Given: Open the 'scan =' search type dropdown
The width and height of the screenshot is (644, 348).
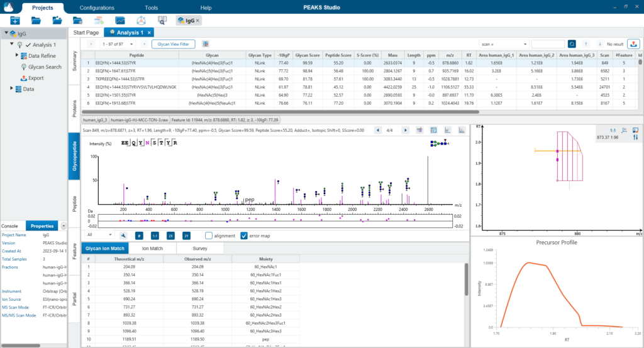Looking at the screenshot, I should [x=504, y=44].
